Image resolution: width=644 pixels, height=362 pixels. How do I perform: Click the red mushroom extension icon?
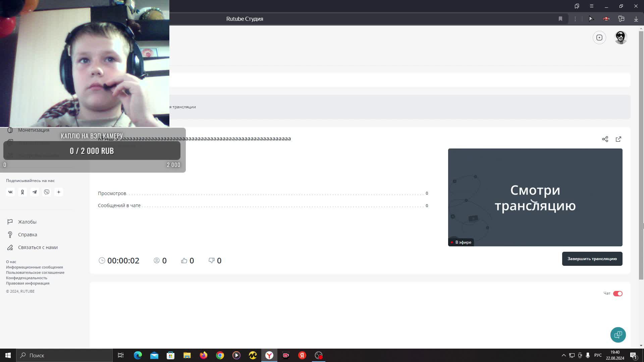click(606, 19)
